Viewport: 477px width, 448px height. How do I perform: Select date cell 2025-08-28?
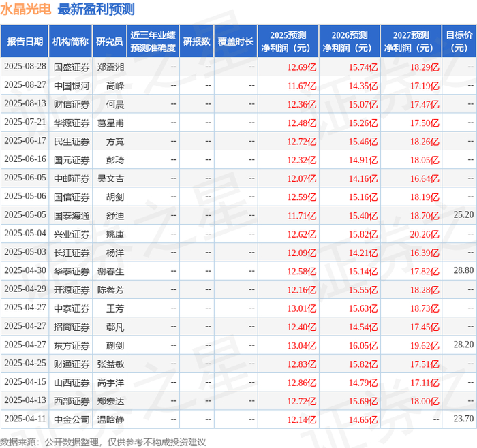coord(25,66)
